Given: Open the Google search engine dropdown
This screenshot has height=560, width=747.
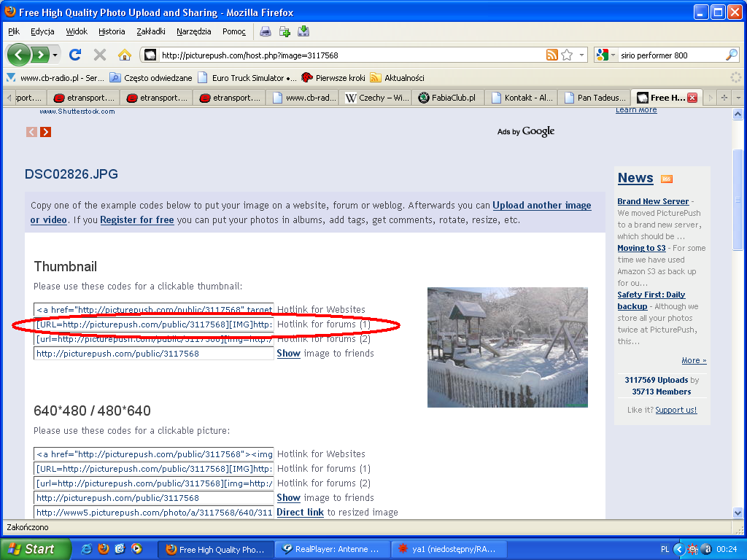Looking at the screenshot, I should pyautogui.click(x=603, y=55).
